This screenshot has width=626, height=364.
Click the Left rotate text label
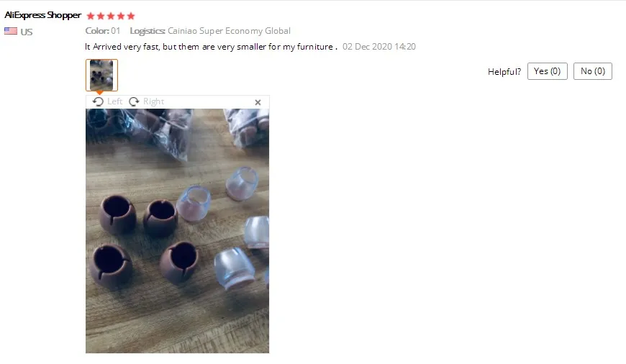(114, 101)
